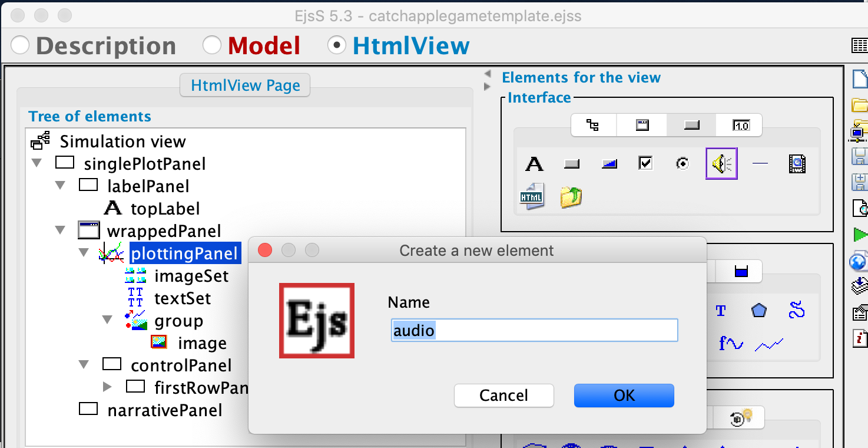868x448 pixels.
Task: Select the CheckBox interface element icon
Action: tap(646, 163)
